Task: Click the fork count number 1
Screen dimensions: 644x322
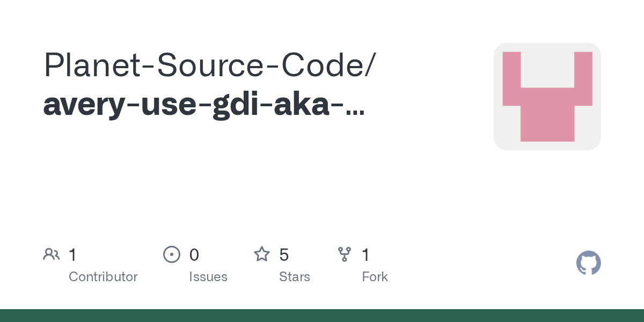Action: point(366,255)
